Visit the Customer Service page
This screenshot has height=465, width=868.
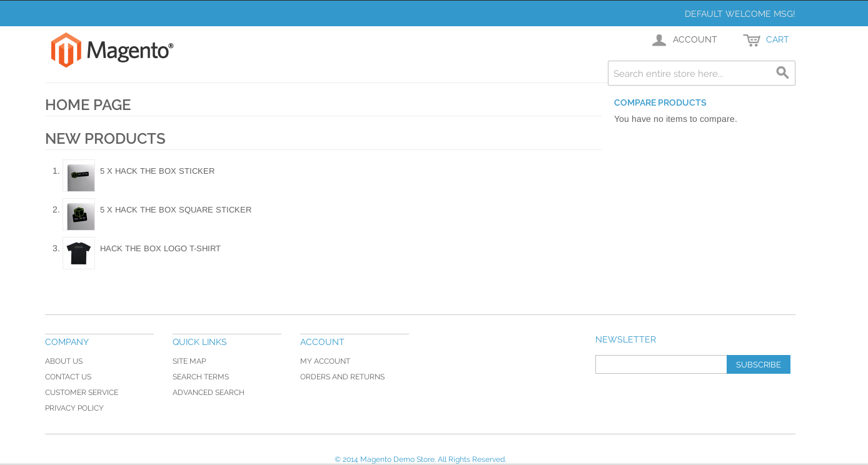point(81,392)
